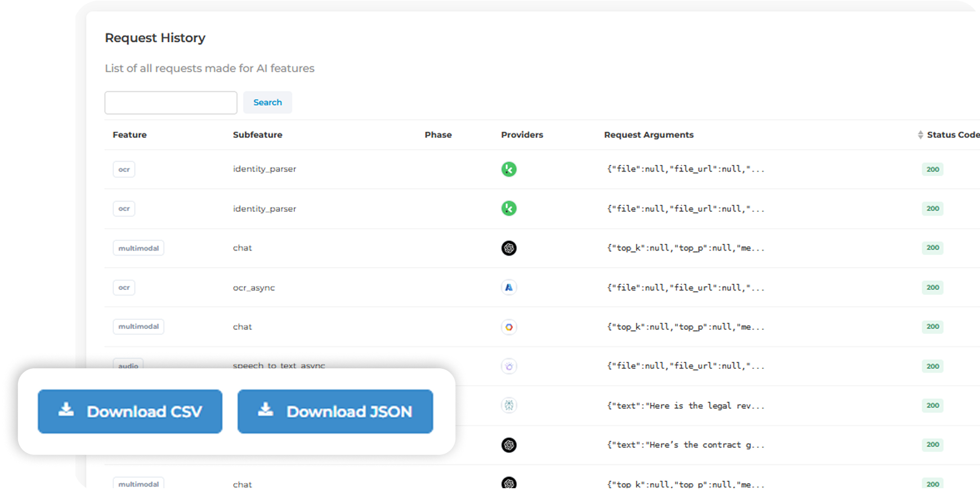Click download icon inside Download CSV button
Viewport: 980px width, 491px height.
pos(66,409)
